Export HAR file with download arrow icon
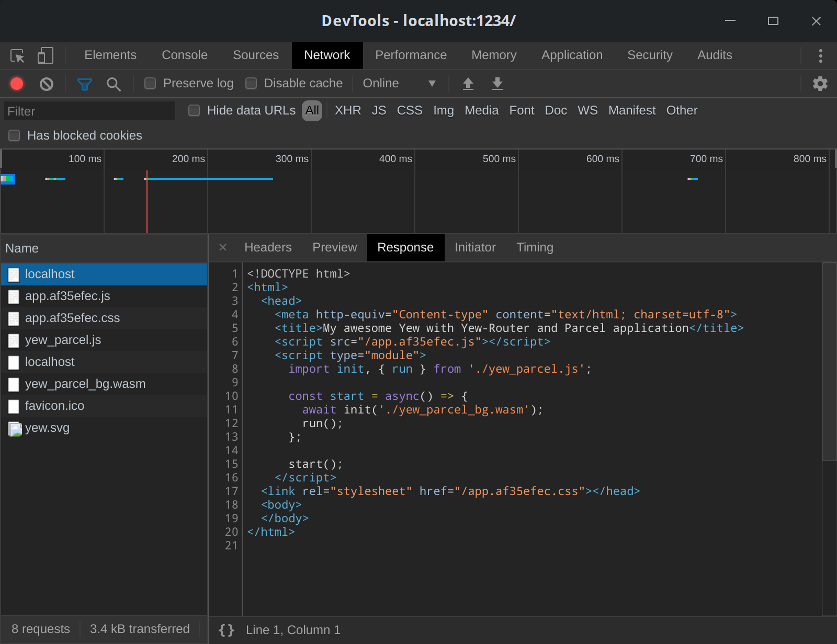The width and height of the screenshot is (837, 644). click(497, 84)
